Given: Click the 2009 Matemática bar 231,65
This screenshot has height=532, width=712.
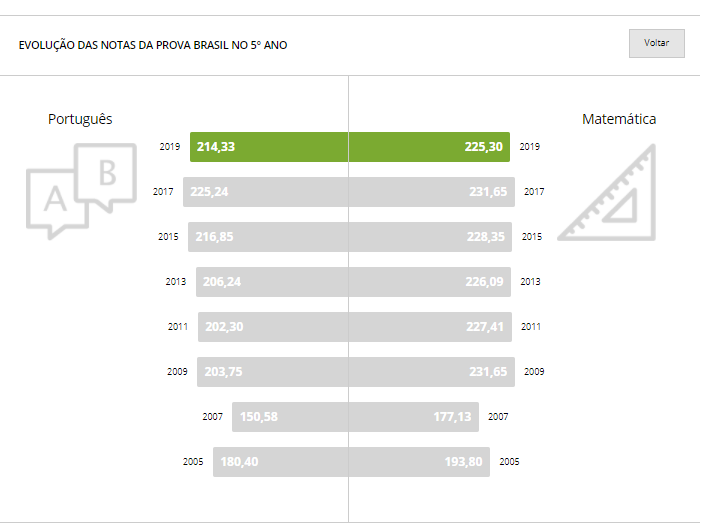Looking at the screenshot, I should 432,372.
